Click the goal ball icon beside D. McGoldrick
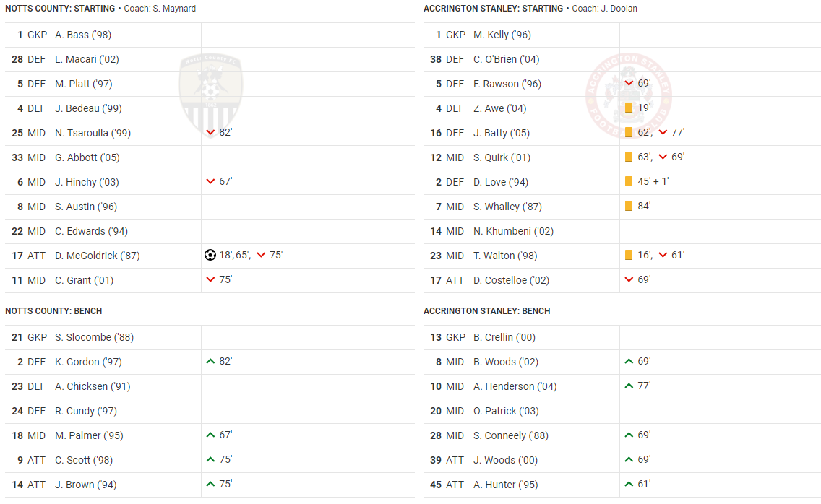 coord(210,255)
